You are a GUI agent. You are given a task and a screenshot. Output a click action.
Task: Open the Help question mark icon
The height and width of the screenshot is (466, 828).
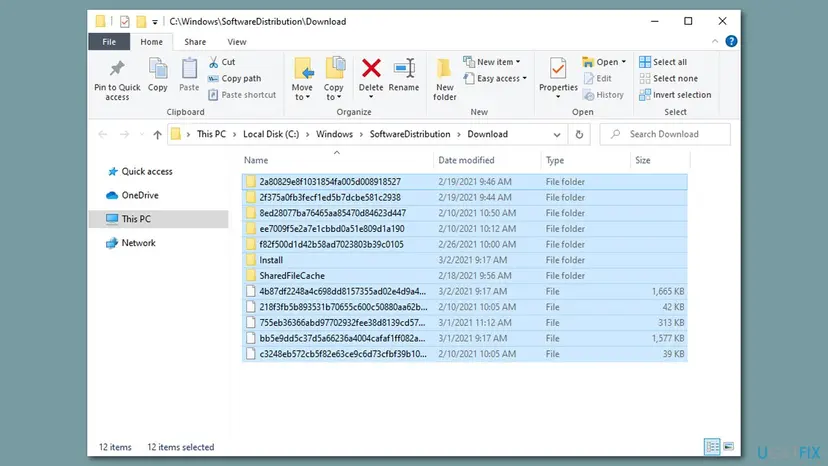(731, 41)
